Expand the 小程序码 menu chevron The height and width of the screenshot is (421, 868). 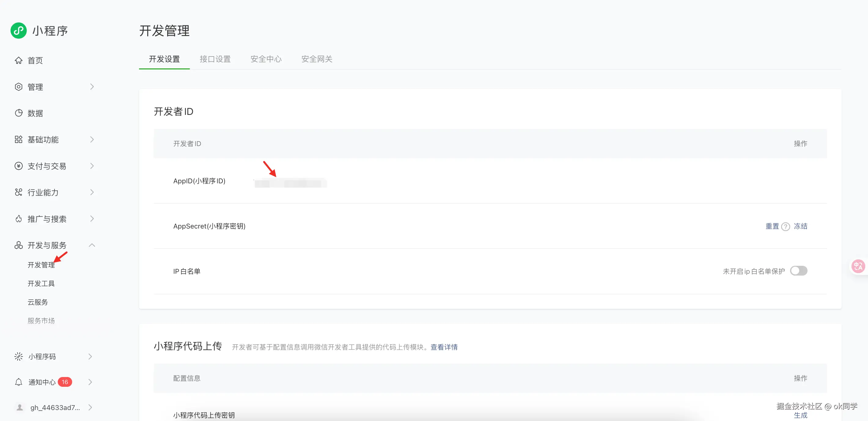(x=90, y=356)
